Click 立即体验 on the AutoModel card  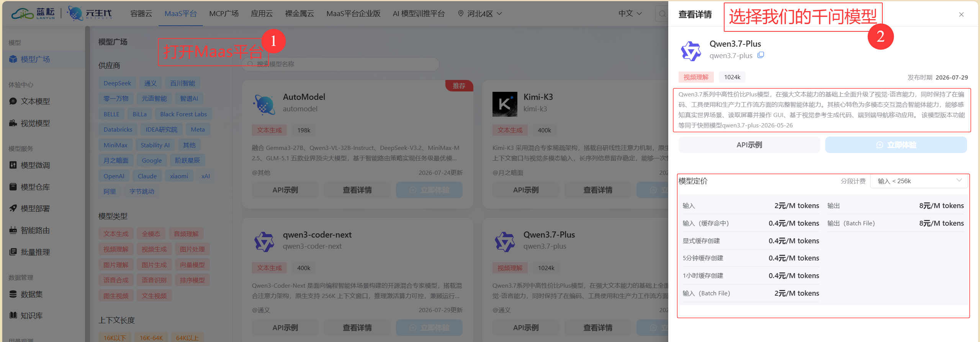pyautogui.click(x=429, y=190)
